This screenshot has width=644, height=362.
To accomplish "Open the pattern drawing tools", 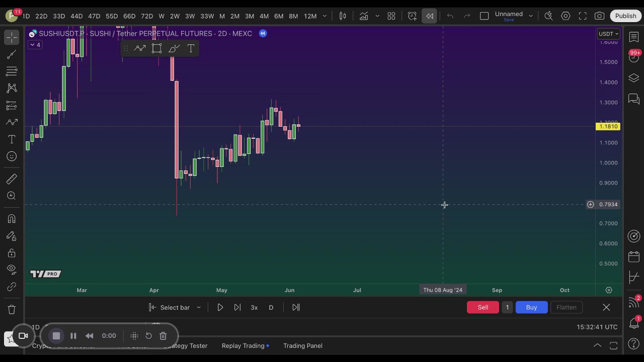I will pos(12,88).
